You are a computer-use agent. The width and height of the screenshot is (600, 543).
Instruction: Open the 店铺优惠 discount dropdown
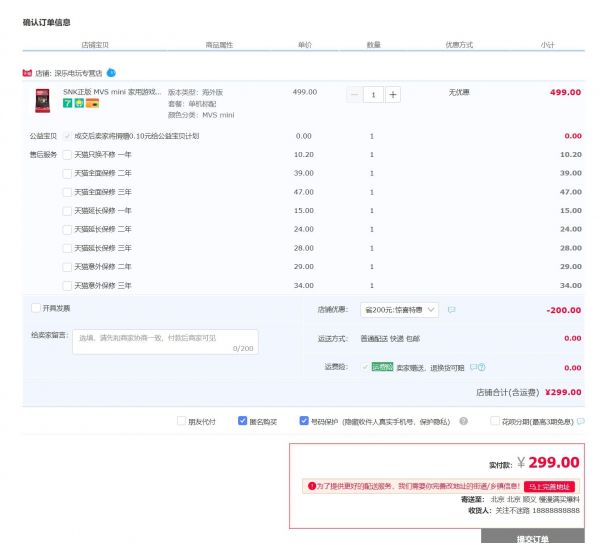[400, 310]
